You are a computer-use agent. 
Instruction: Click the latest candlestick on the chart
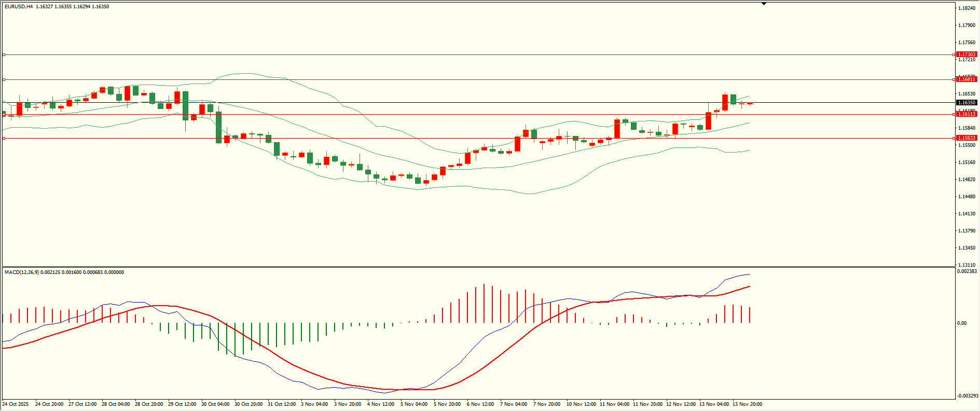point(750,104)
